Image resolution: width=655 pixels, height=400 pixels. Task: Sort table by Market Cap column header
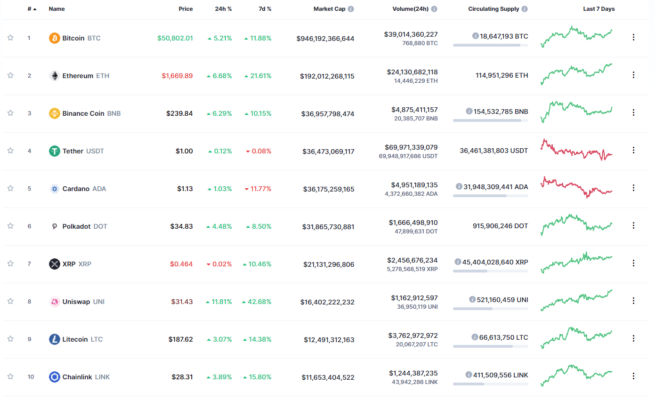(334, 8)
